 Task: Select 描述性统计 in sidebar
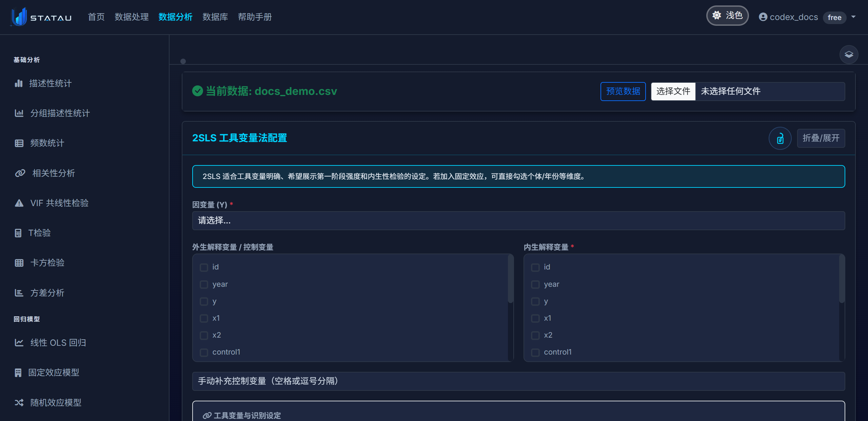coord(50,83)
